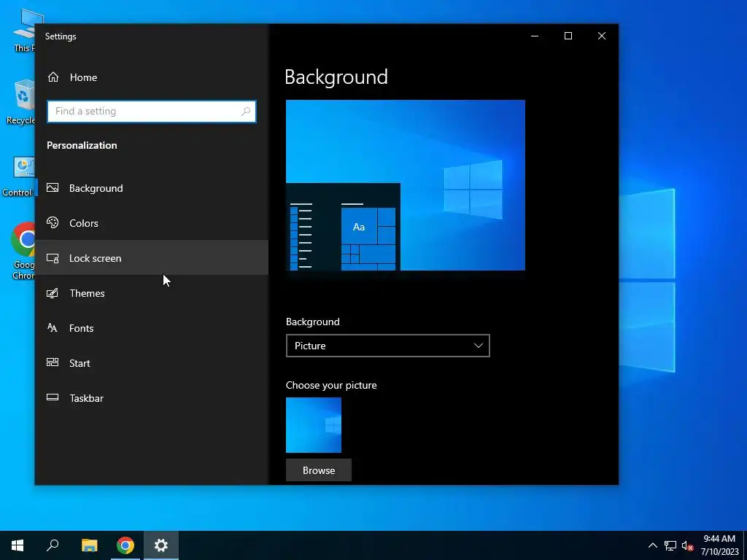The height and width of the screenshot is (560, 747).
Task: Select the Google Chrome desktop shortcut
Action: 22,252
